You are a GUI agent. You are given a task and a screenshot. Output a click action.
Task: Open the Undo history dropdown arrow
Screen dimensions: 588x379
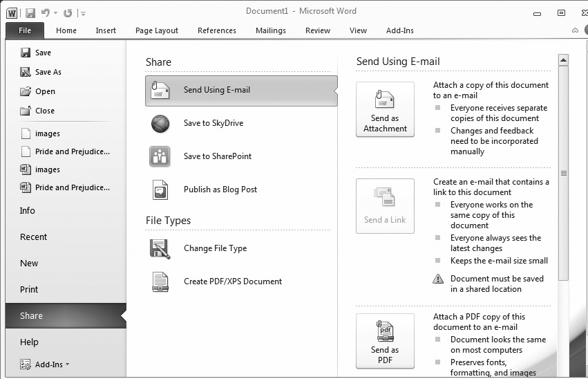55,13
